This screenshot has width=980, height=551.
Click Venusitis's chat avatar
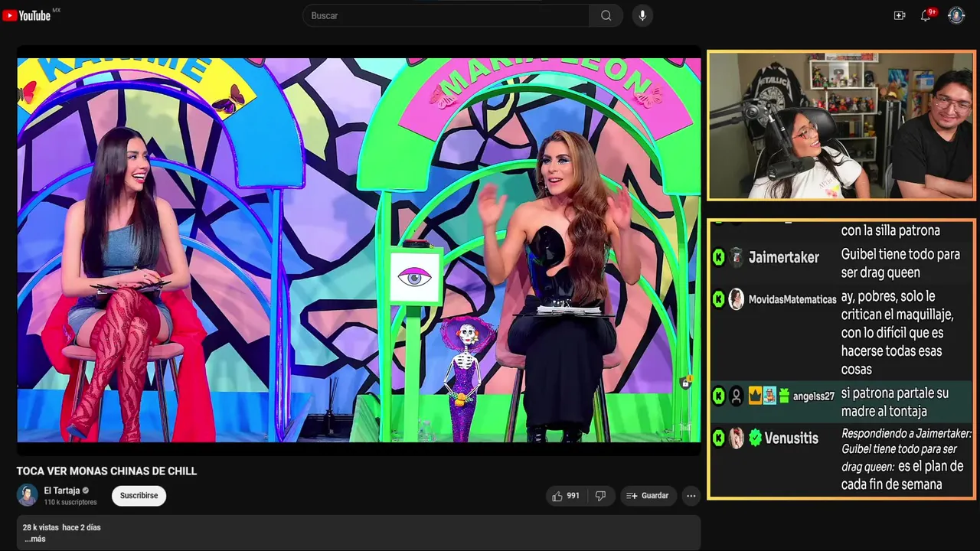point(737,439)
